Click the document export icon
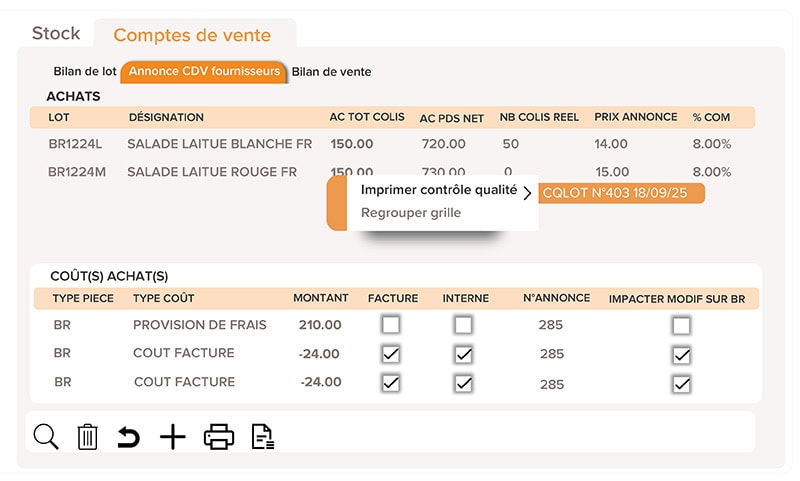 [x=262, y=437]
